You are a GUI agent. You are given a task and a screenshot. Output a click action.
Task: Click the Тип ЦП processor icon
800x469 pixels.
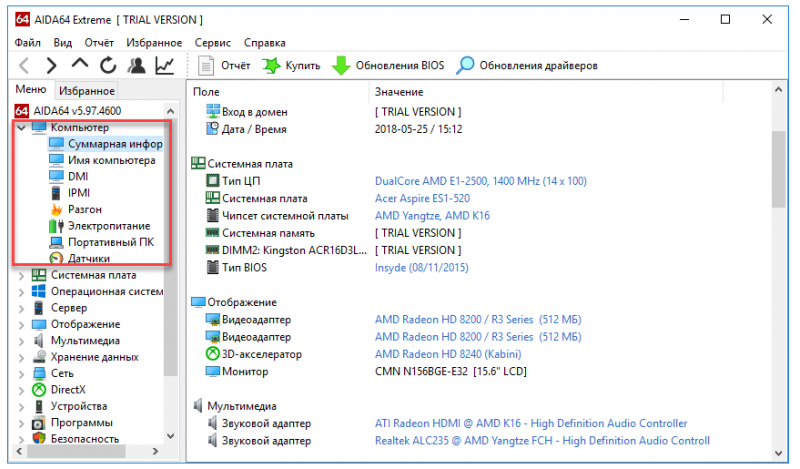[x=212, y=181]
